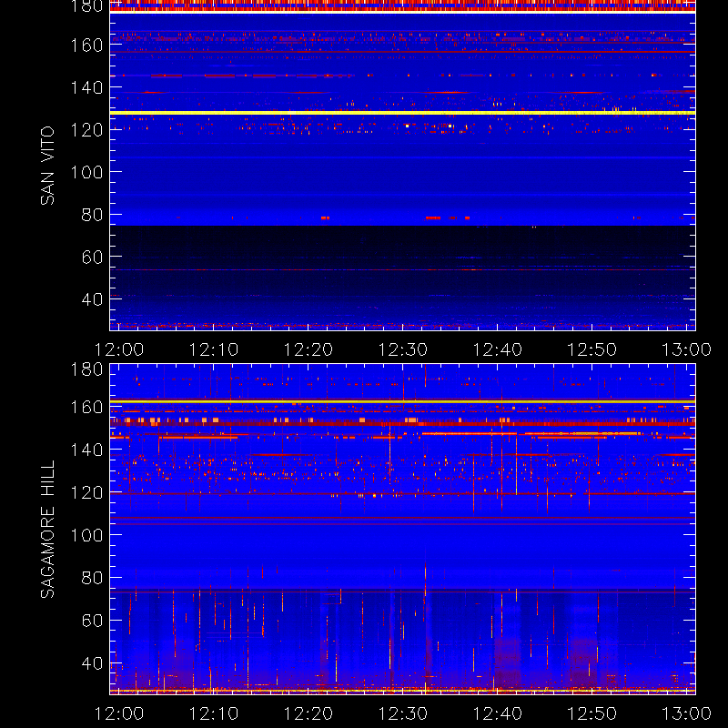Screen dimensions: 728x728
Task: Click the 12:00 time label under Sagamore Hill plot
Action: click(119, 713)
